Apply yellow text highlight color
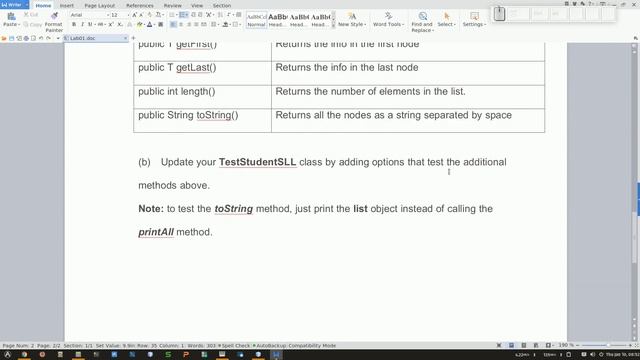 point(140,24)
